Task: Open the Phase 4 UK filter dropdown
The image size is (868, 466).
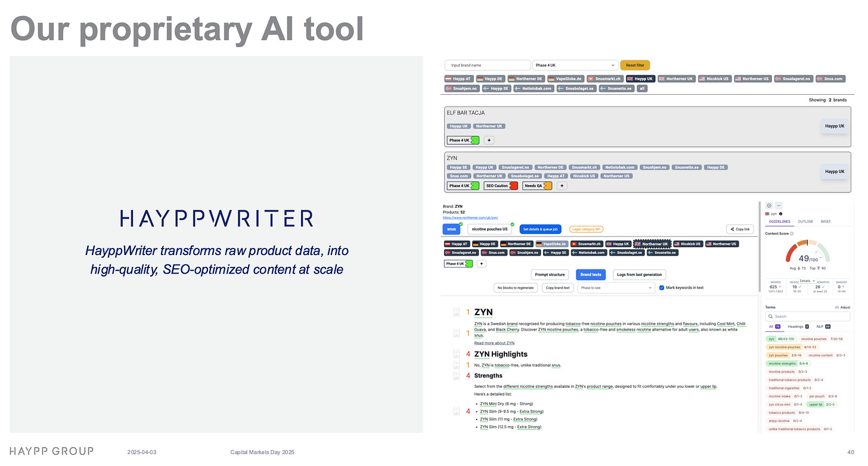Action: point(575,65)
